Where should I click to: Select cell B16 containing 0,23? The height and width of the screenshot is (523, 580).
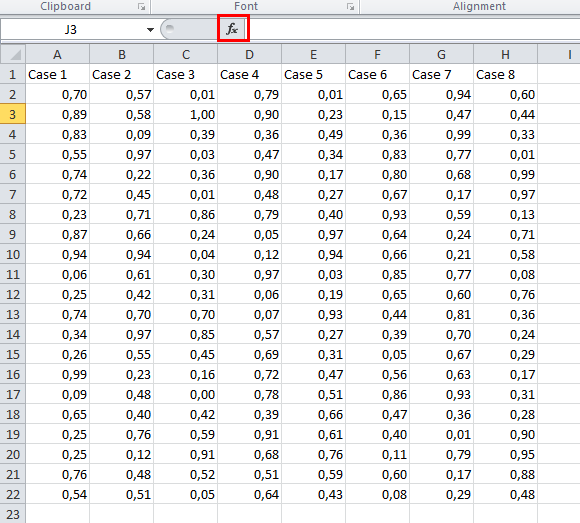pos(122,374)
